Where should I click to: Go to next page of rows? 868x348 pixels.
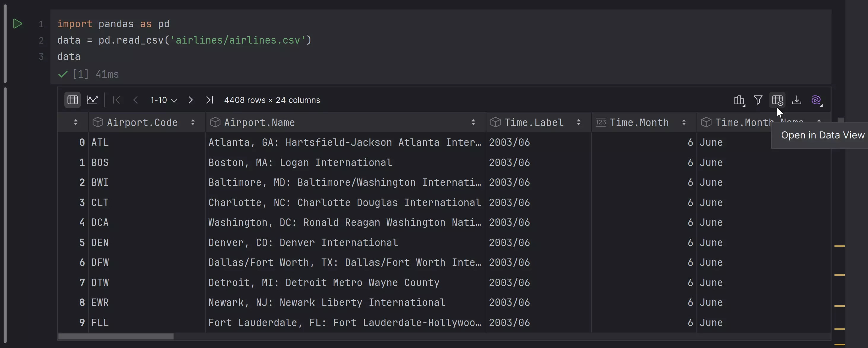[x=191, y=100]
